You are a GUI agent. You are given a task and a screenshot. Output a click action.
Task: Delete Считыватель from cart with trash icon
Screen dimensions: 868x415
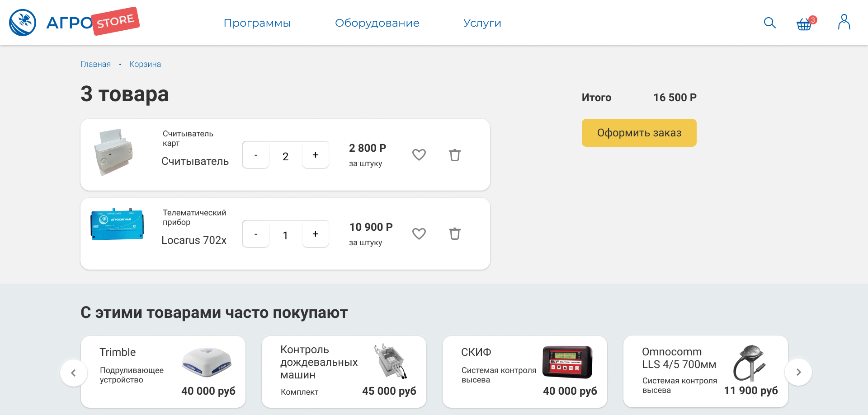click(x=455, y=155)
